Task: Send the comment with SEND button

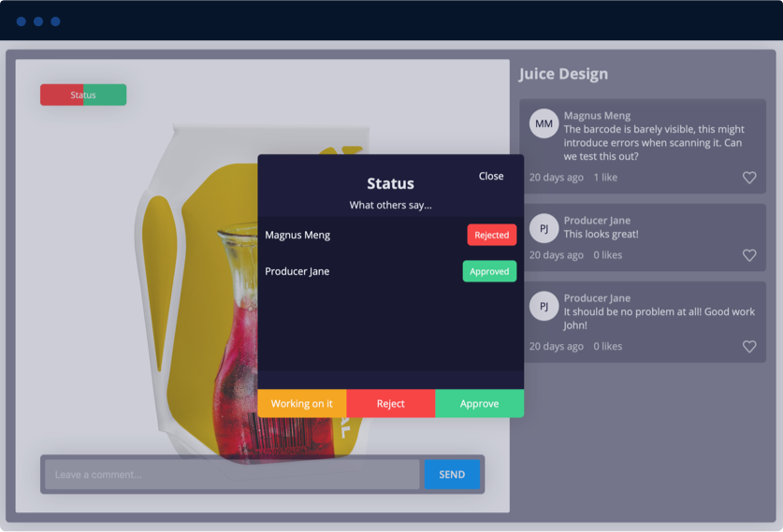Action: [452, 475]
